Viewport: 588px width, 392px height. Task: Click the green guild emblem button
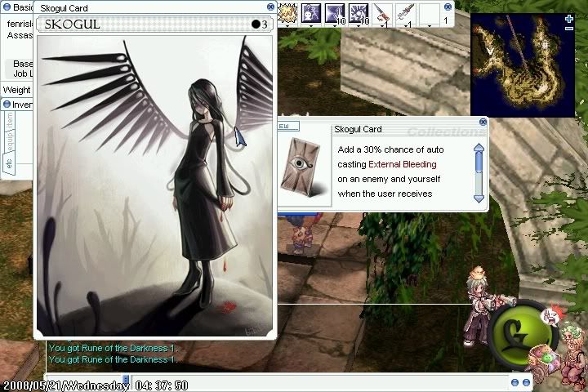[x=522, y=332]
